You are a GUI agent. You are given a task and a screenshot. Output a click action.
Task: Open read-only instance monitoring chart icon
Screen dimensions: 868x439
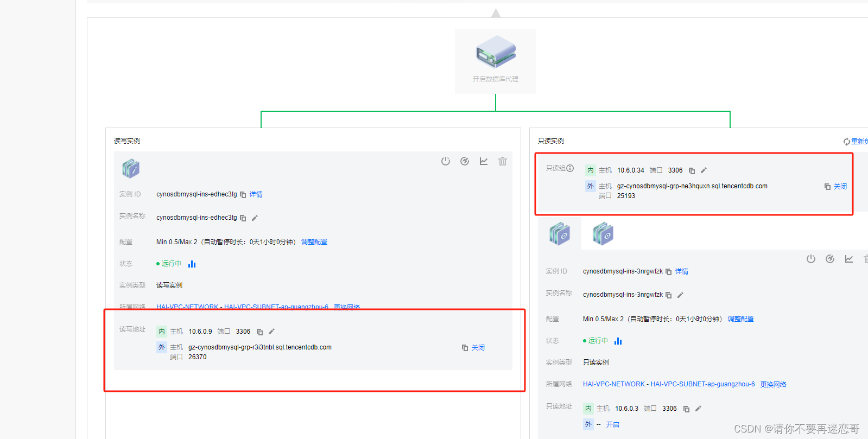849,259
